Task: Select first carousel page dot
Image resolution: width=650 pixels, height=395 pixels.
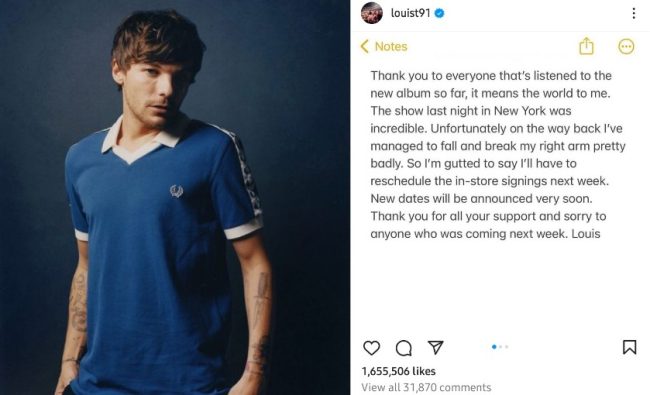Action: tap(494, 347)
